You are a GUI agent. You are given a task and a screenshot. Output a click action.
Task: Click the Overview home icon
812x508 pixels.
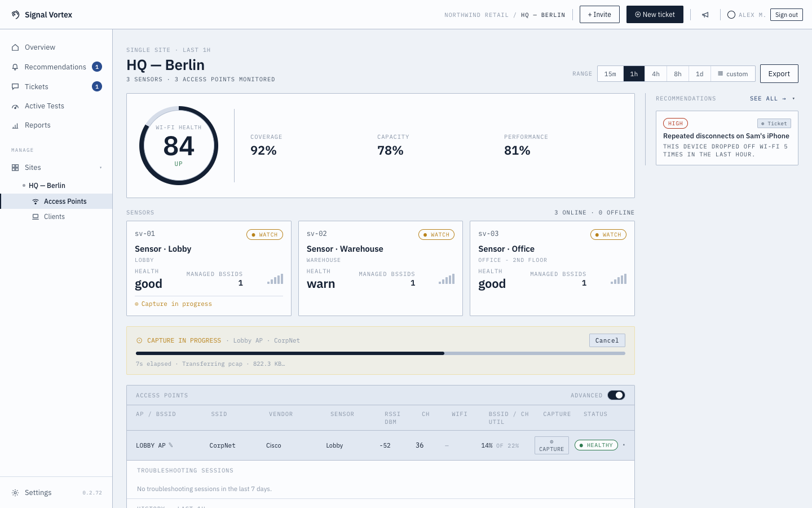(15, 47)
